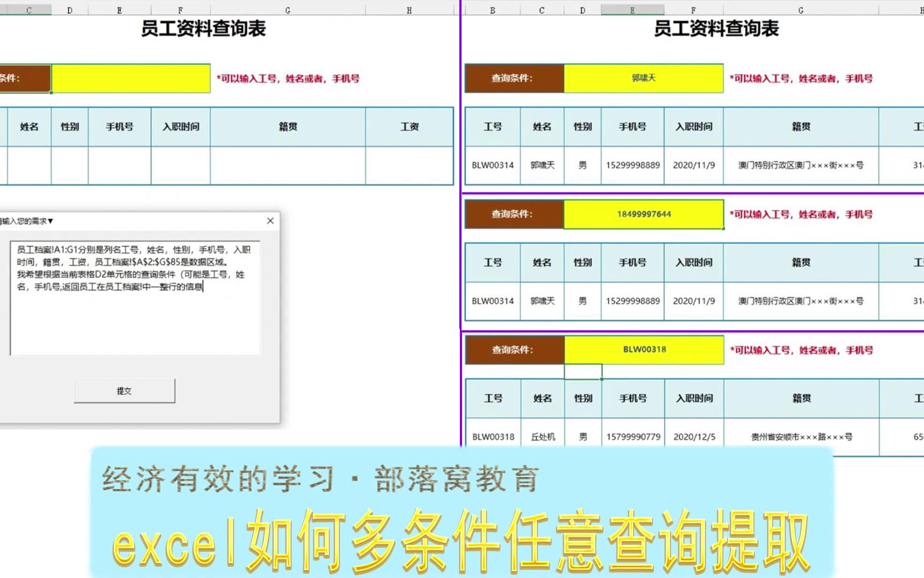Screen dimensions: 924x578
Task: Click the 提交 submit button
Action: click(124, 391)
